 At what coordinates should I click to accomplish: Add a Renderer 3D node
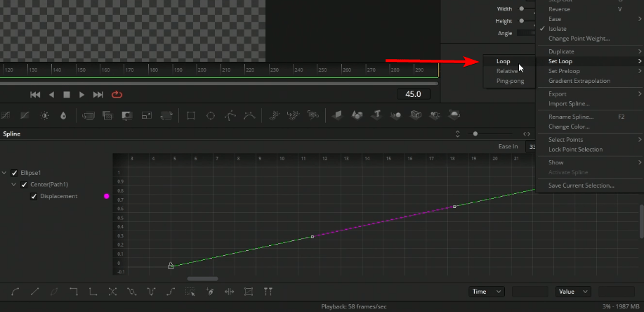point(454,115)
